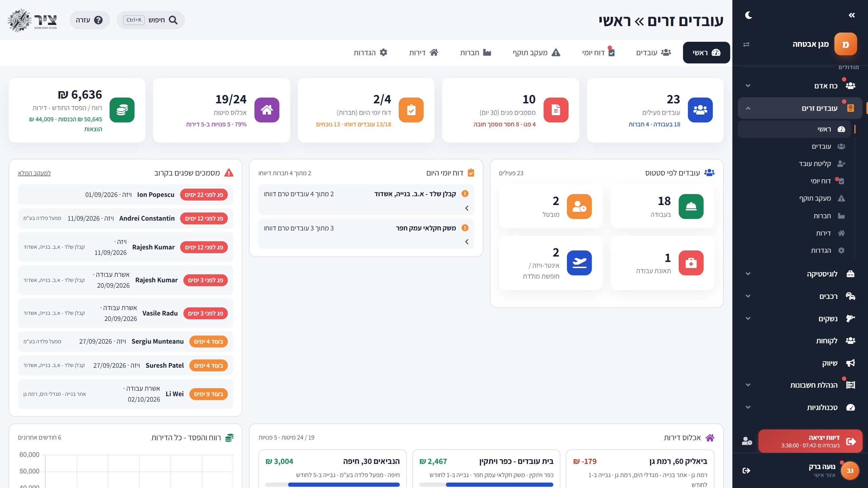This screenshot has width=868, height=488.
Task: Switch to the דירות tab
Action: (424, 53)
